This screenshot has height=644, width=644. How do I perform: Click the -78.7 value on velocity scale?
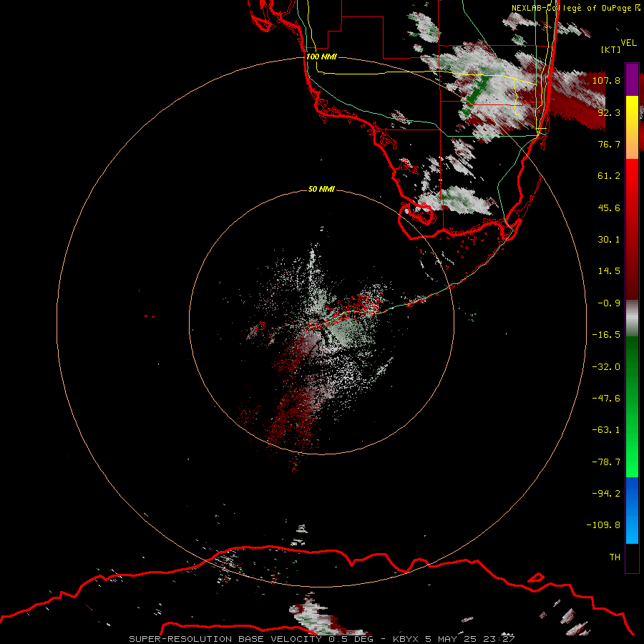[x=606, y=462]
